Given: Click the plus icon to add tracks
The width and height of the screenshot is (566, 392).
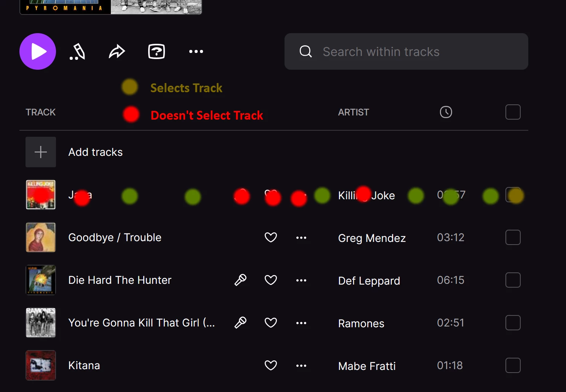Looking at the screenshot, I should (x=41, y=152).
